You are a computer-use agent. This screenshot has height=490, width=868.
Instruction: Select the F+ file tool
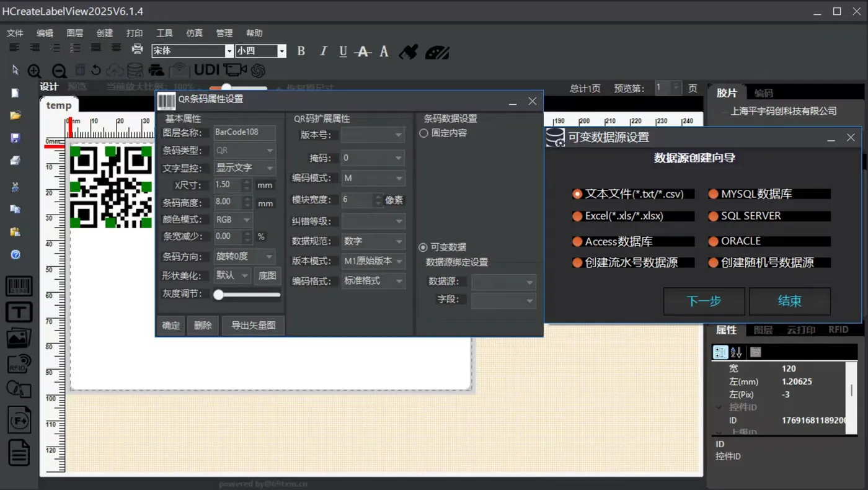pos(19,421)
